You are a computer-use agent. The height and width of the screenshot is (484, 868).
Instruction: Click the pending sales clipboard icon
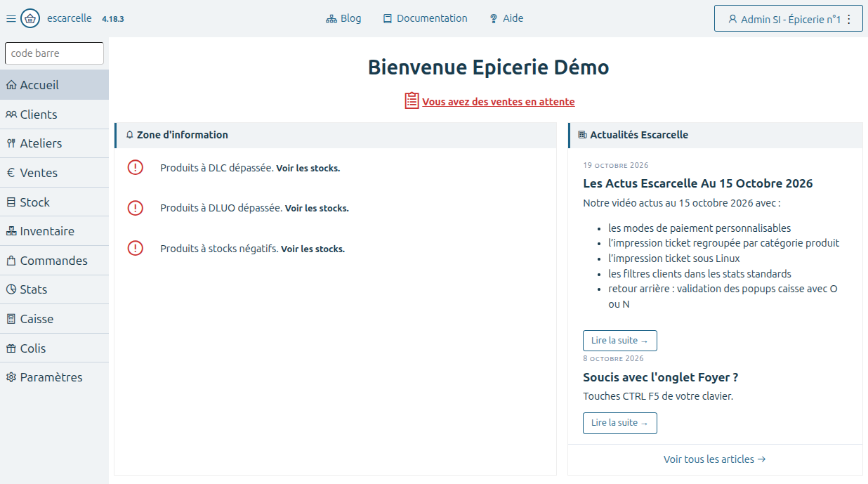[412, 100]
